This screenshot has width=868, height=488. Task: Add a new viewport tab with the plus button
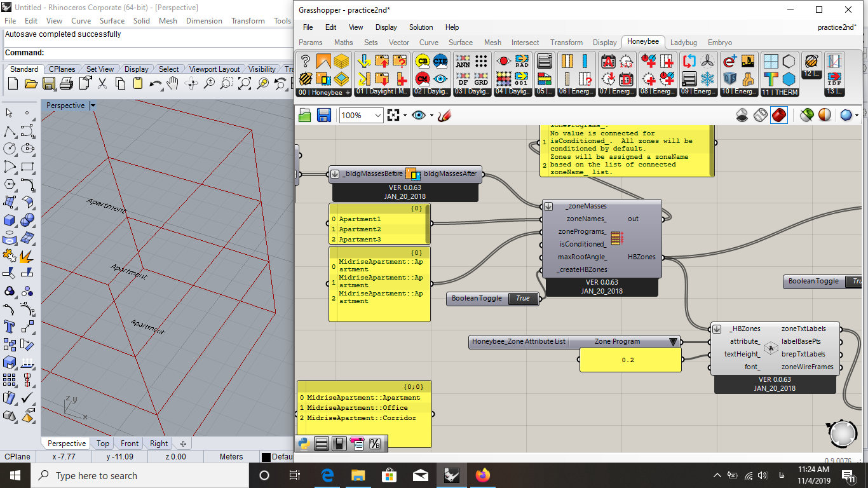pos(183,444)
